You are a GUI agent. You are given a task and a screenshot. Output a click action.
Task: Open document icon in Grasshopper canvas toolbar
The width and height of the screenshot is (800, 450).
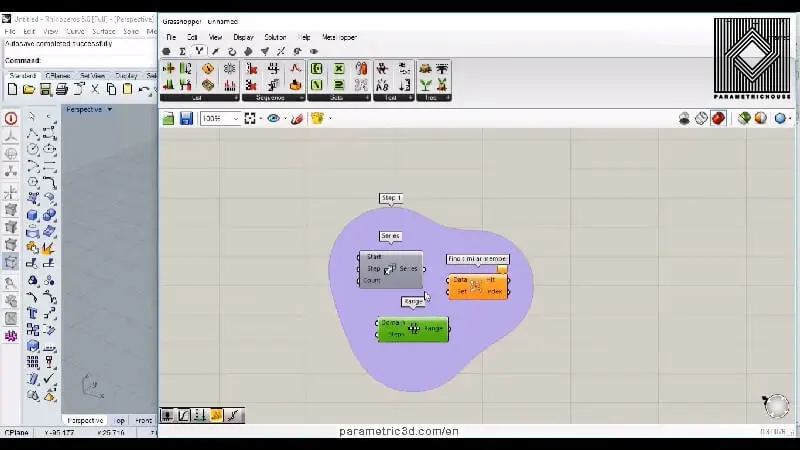169,118
